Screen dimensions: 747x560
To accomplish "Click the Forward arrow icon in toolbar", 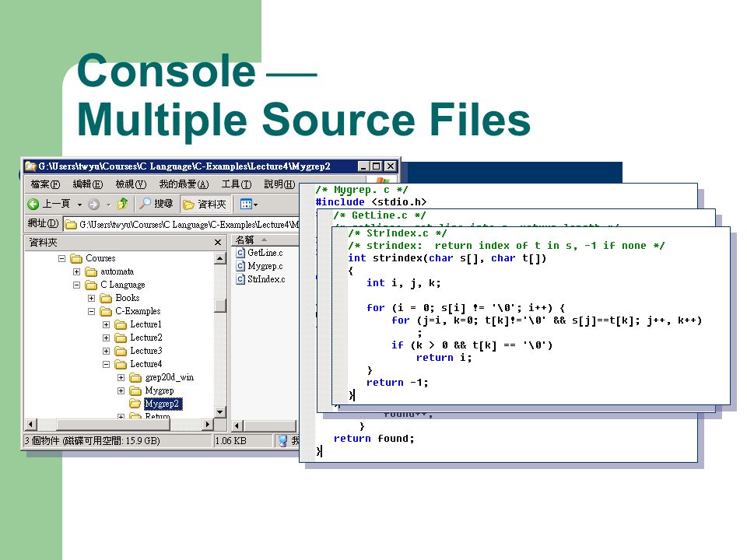I will [x=94, y=205].
